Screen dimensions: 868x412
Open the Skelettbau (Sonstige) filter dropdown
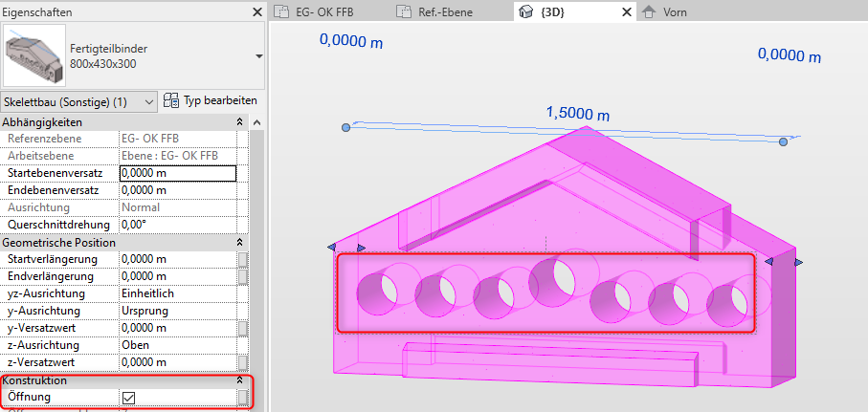147,101
